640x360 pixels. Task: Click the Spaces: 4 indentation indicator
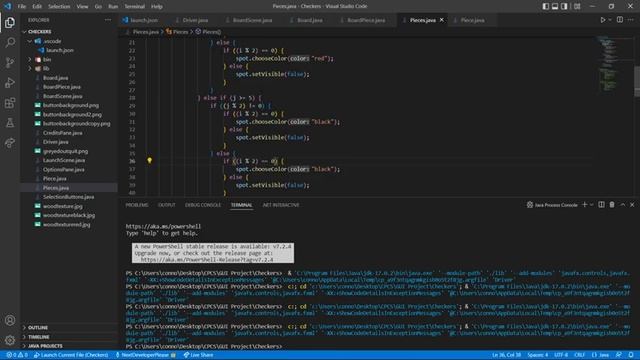(538, 355)
